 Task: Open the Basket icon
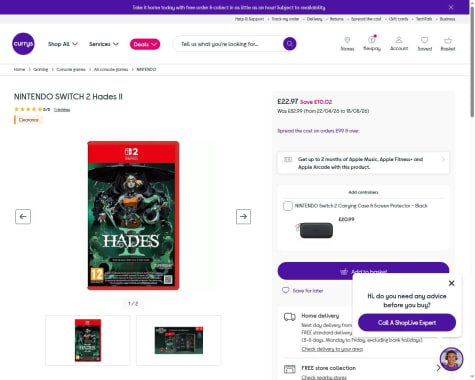448,44
